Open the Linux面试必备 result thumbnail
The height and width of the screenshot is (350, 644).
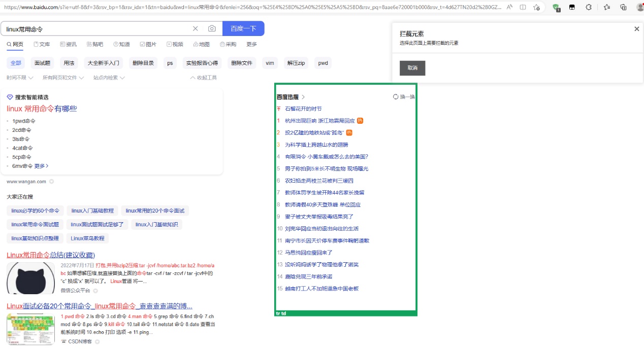pyautogui.click(x=30, y=329)
